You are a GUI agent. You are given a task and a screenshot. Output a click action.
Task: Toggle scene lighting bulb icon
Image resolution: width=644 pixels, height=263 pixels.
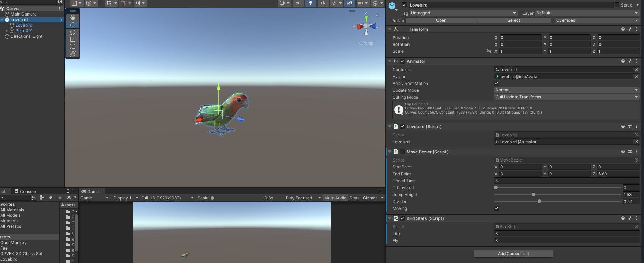[310, 3]
